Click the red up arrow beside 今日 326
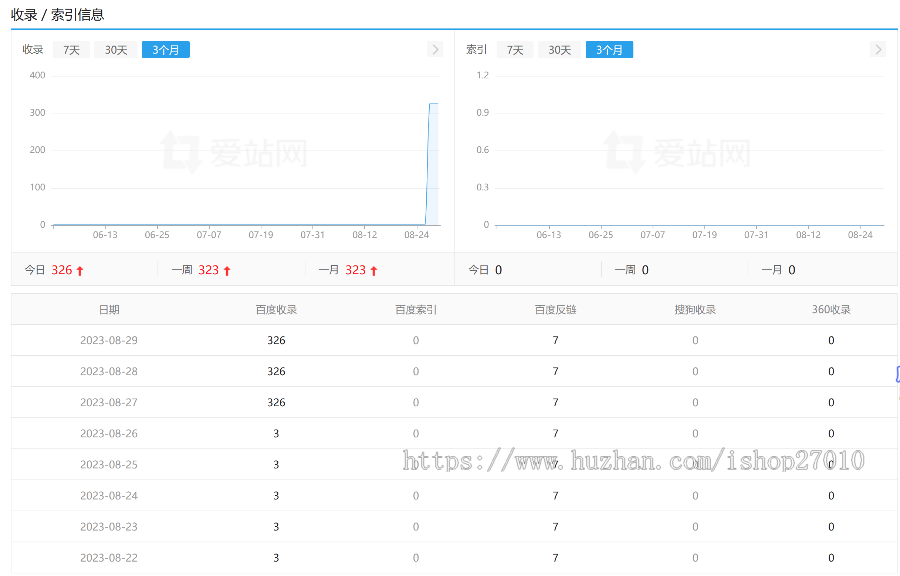The height and width of the screenshot is (576, 900). (80, 271)
